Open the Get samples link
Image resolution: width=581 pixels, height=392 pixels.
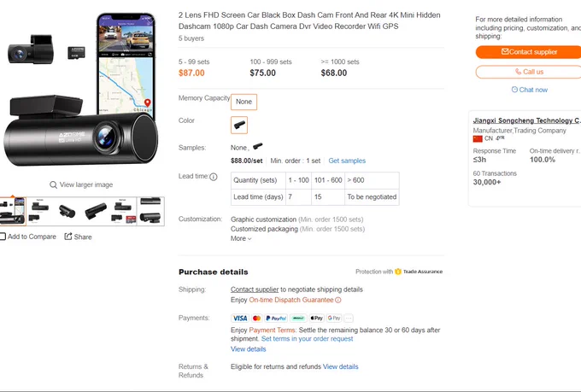coord(347,161)
